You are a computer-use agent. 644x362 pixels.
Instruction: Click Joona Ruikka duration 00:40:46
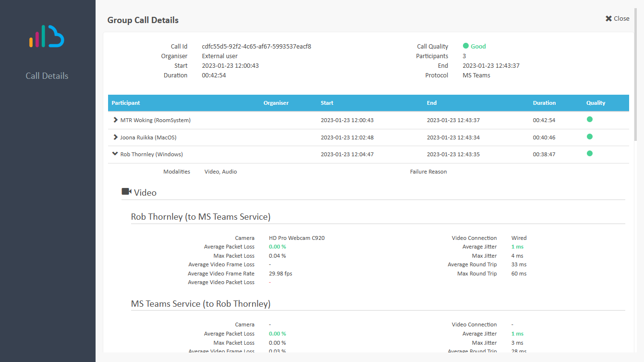coord(544,137)
